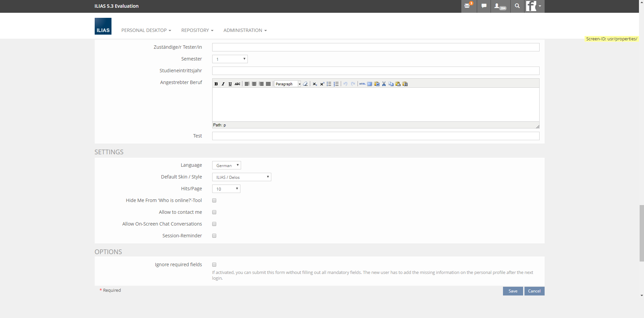Toggle bold formatting in the editor
Image resolution: width=644 pixels, height=318 pixels.
(216, 84)
